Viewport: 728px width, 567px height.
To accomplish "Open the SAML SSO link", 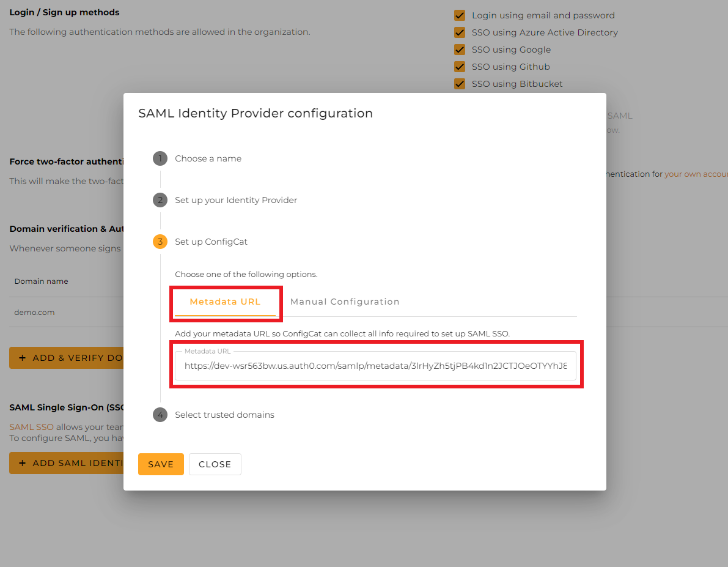I will [31, 427].
